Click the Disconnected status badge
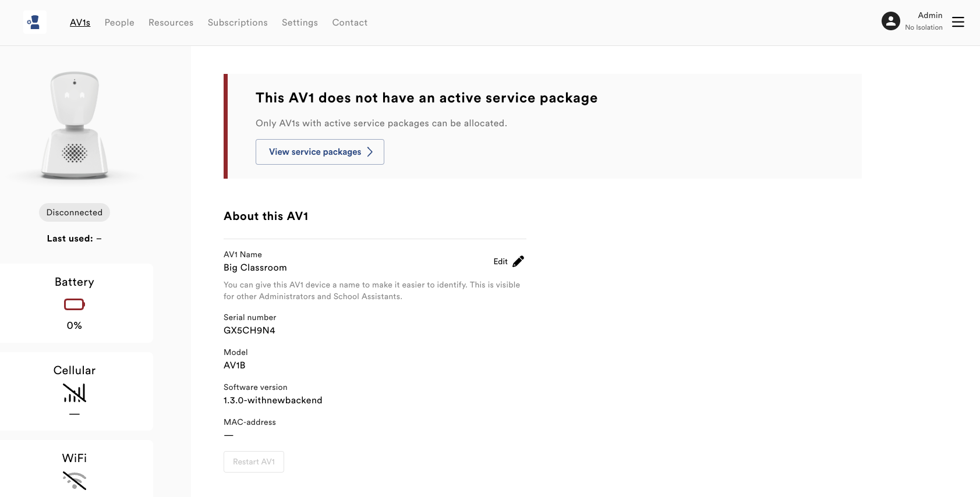 (x=75, y=212)
